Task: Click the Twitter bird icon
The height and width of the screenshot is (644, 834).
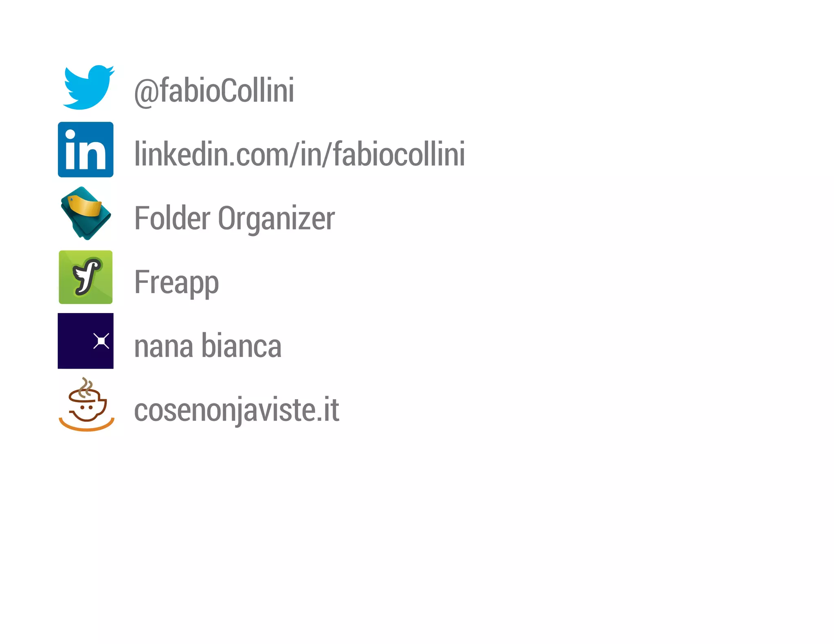Action: 88,87
